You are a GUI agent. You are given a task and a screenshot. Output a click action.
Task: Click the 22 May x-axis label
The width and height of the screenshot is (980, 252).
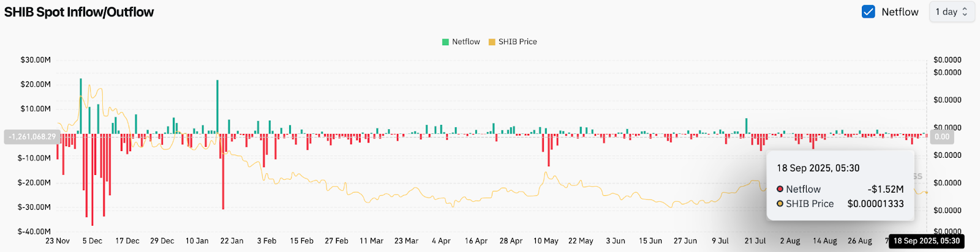point(581,241)
